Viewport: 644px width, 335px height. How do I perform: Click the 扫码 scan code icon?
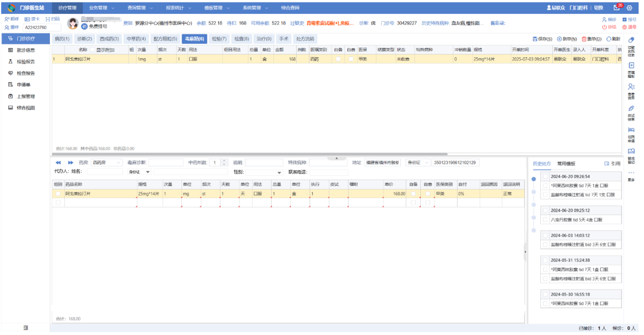tap(48, 19)
